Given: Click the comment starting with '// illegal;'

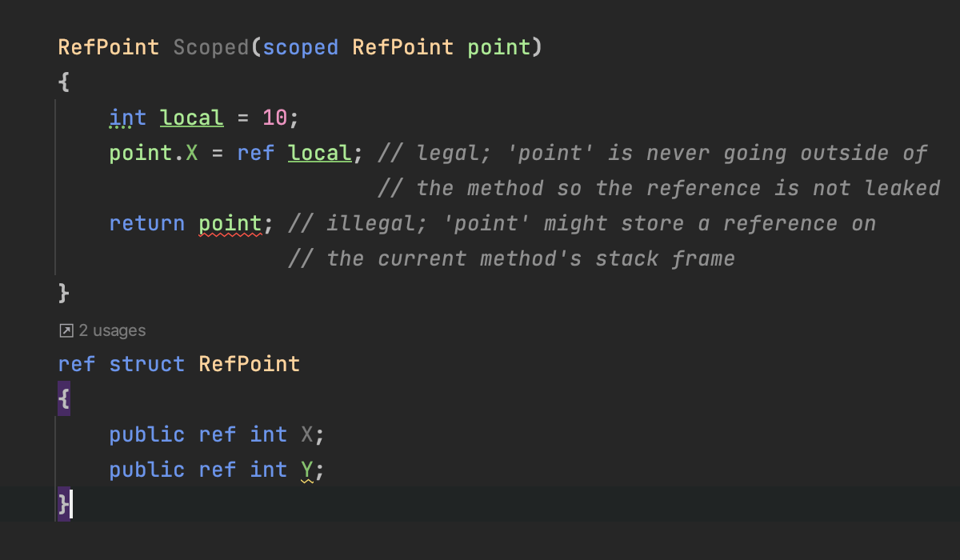Looking at the screenshot, I should click(x=582, y=223).
